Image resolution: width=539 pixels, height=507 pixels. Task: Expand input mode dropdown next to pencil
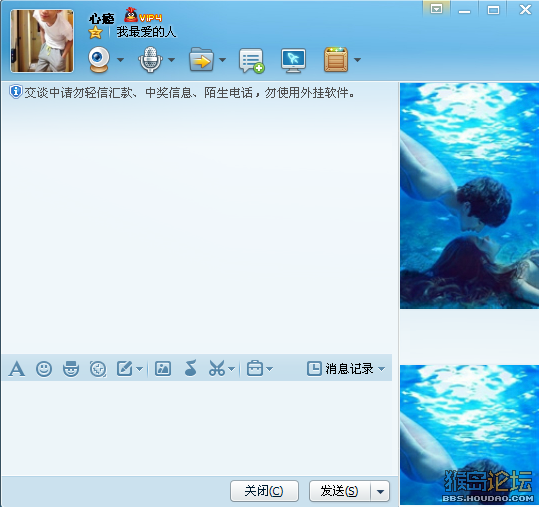139,369
